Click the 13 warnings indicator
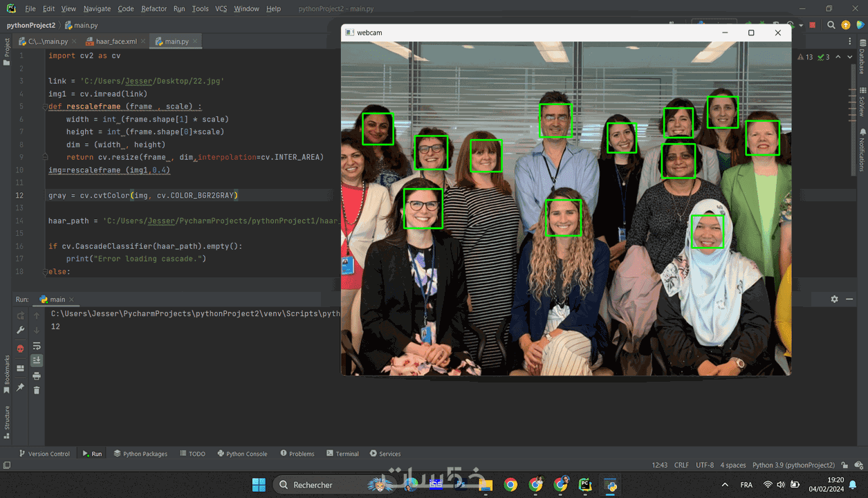Viewport: 868px width, 498px height. click(x=805, y=57)
